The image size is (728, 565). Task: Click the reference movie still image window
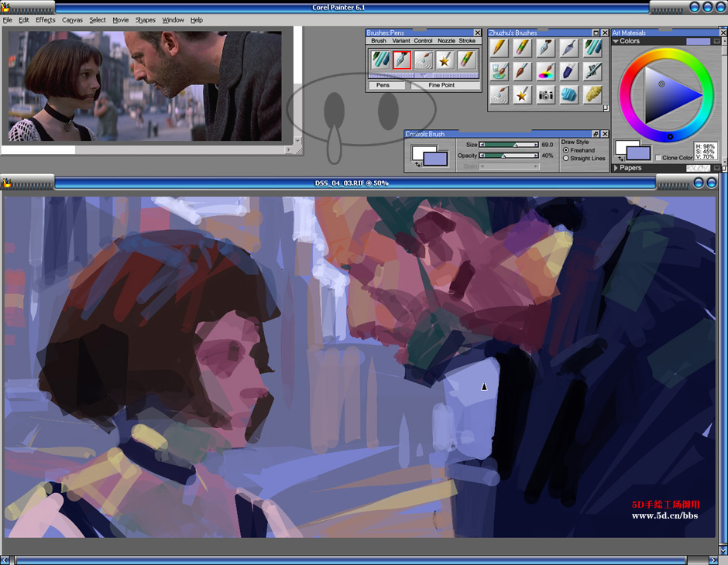(145, 86)
